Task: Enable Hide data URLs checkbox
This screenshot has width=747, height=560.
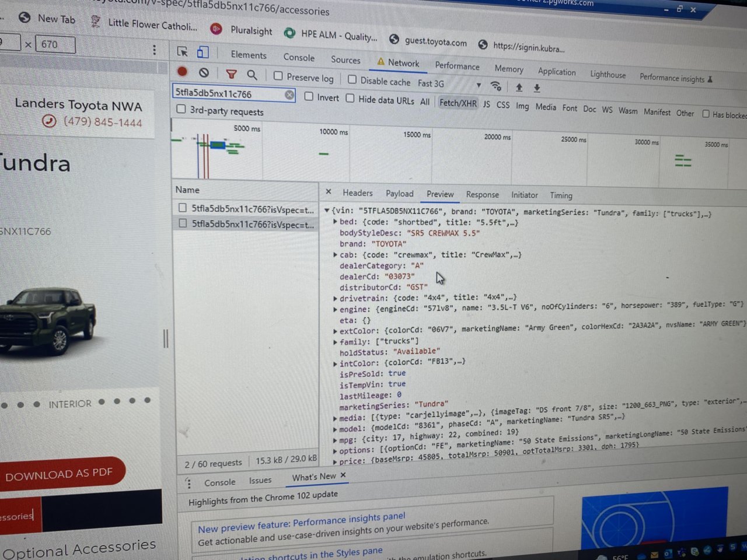Action: pyautogui.click(x=350, y=98)
